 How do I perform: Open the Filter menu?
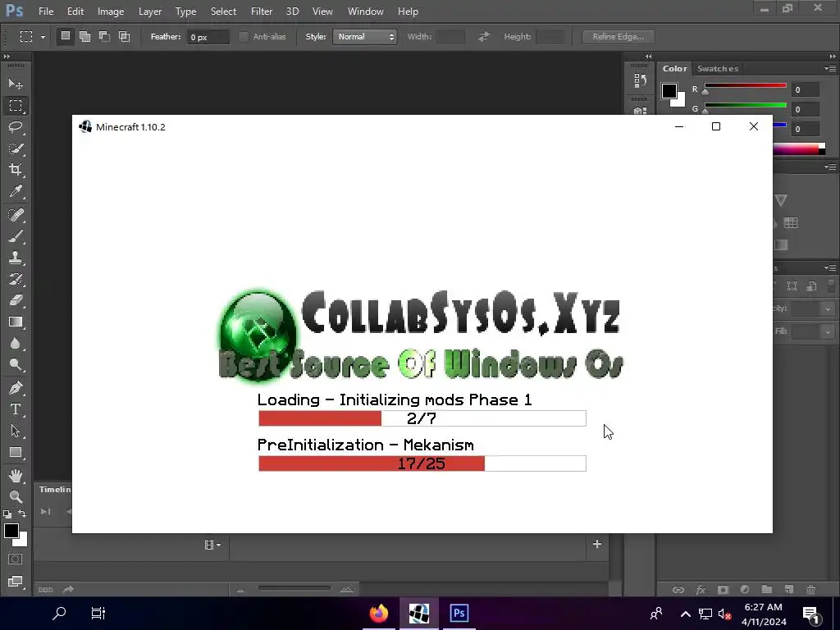tap(262, 11)
